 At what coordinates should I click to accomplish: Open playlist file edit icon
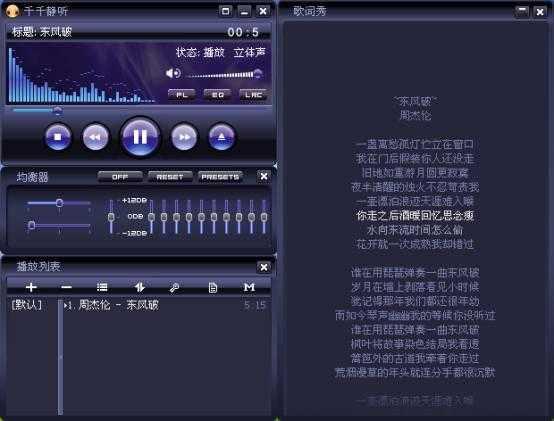click(x=212, y=288)
